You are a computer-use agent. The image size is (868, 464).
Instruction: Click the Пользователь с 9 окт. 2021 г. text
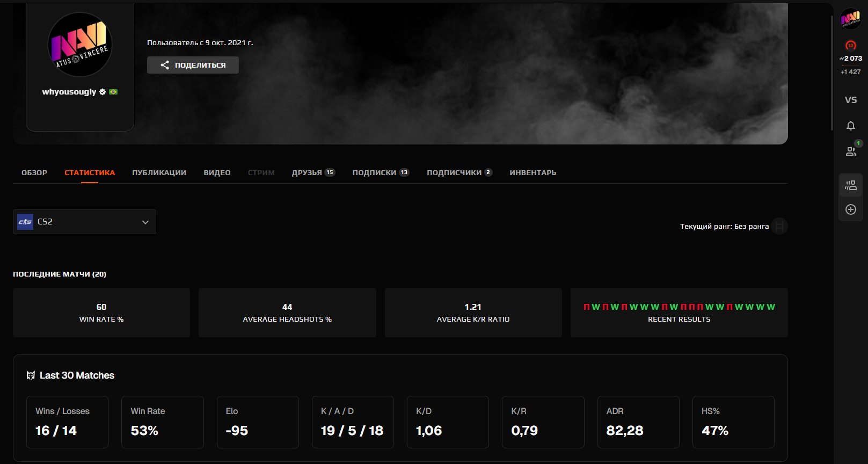[200, 42]
